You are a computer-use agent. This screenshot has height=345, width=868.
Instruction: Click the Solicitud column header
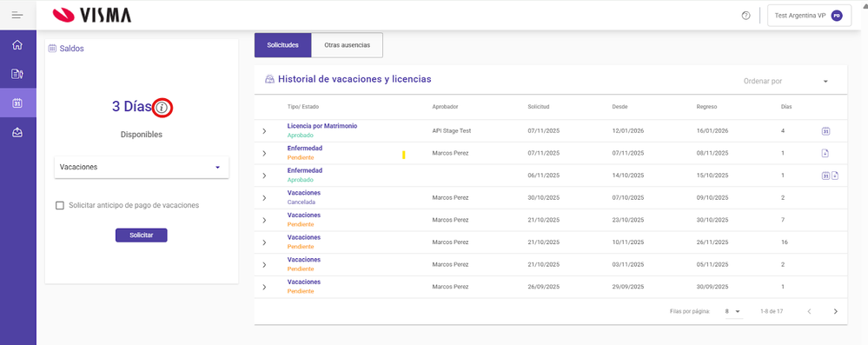point(538,106)
